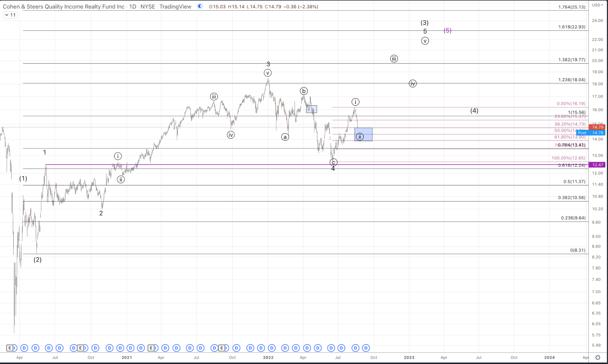Click the 1D interval in the title
Viewport: 608px width, 364px height.
point(133,6)
